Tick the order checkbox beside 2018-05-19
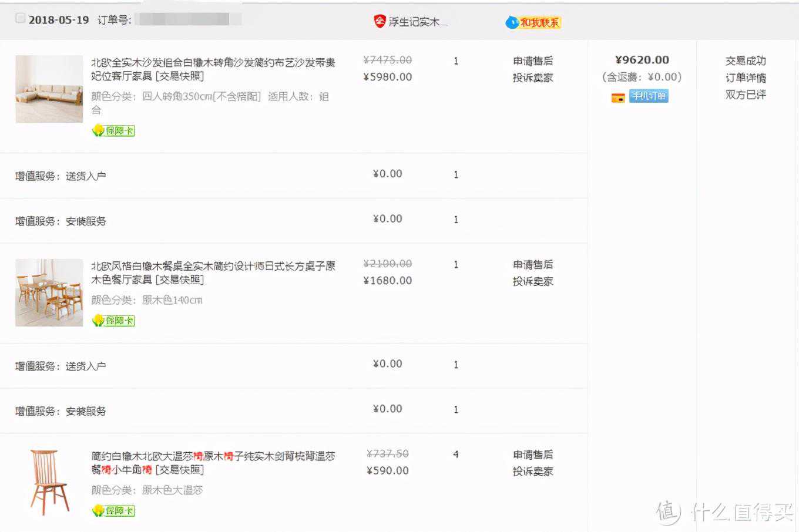799x532 pixels. [x=21, y=19]
